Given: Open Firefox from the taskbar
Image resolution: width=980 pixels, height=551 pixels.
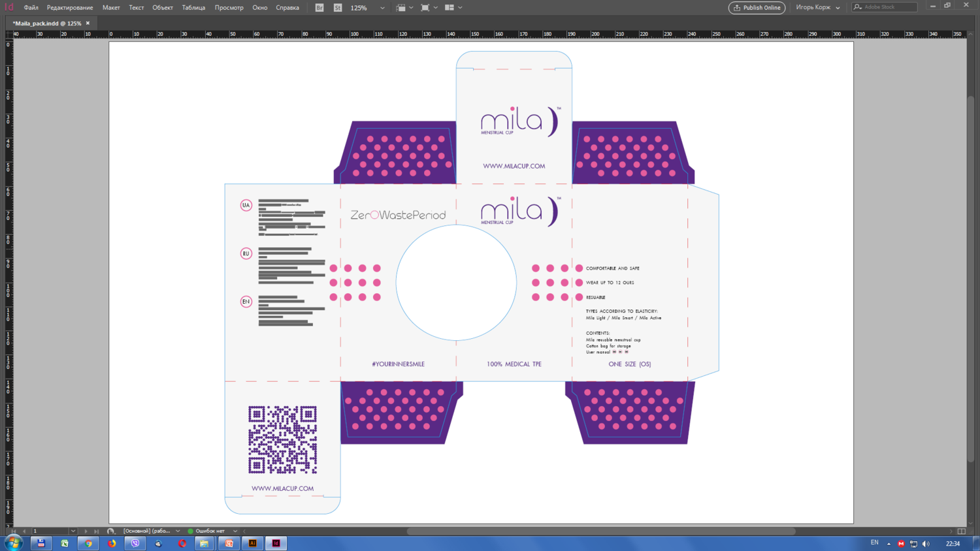Looking at the screenshot, I should tap(112, 543).
